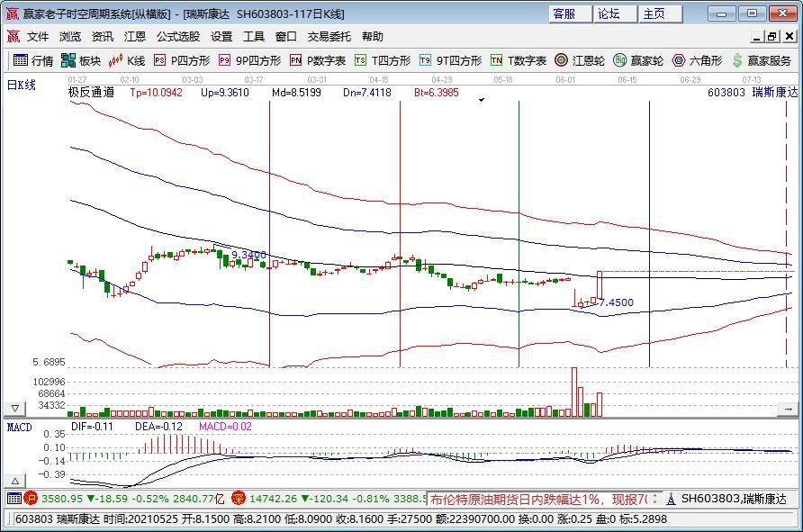This screenshot has height=532, width=803.
Task: Click the 论坛 forum button
Action: (615, 14)
